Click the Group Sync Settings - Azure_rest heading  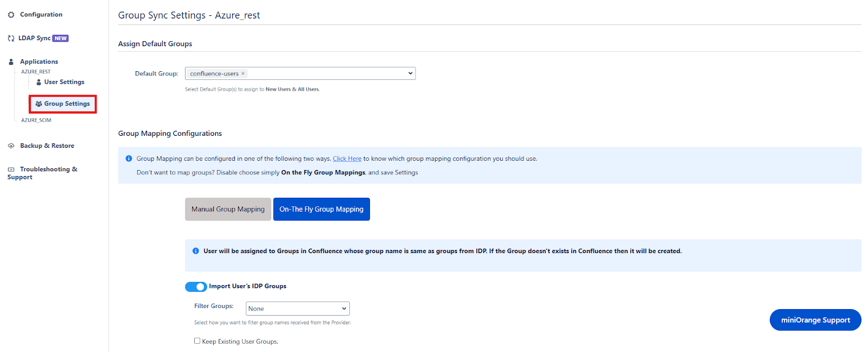coord(189,15)
